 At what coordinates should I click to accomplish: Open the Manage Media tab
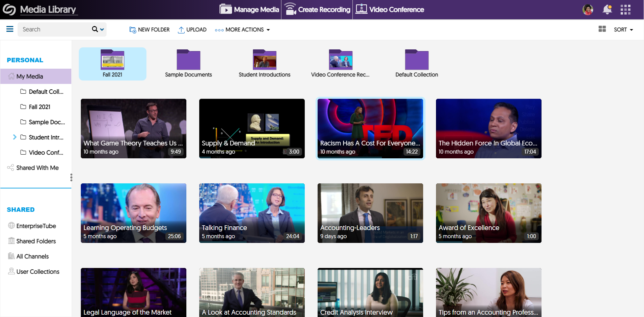[249, 9]
